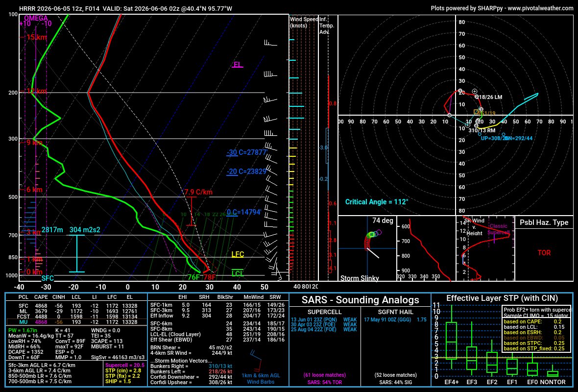Viewport: 578px width, 392px height.
Task: Click the magenta EL level marker
Action: pos(238,65)
